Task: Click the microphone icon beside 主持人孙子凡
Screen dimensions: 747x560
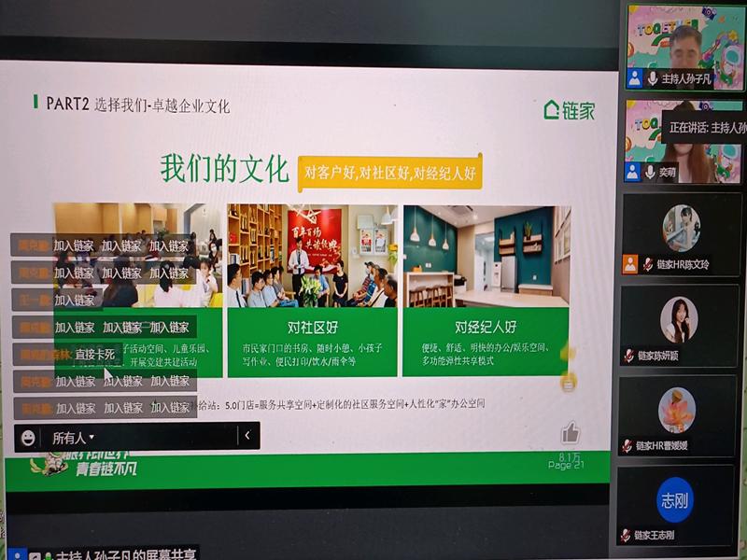Action: [652, 78]
